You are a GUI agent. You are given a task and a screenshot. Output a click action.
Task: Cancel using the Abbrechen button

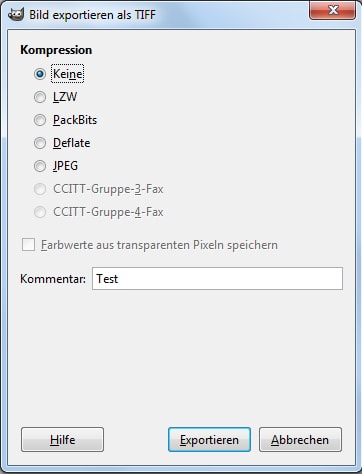(x=300, y=440)
